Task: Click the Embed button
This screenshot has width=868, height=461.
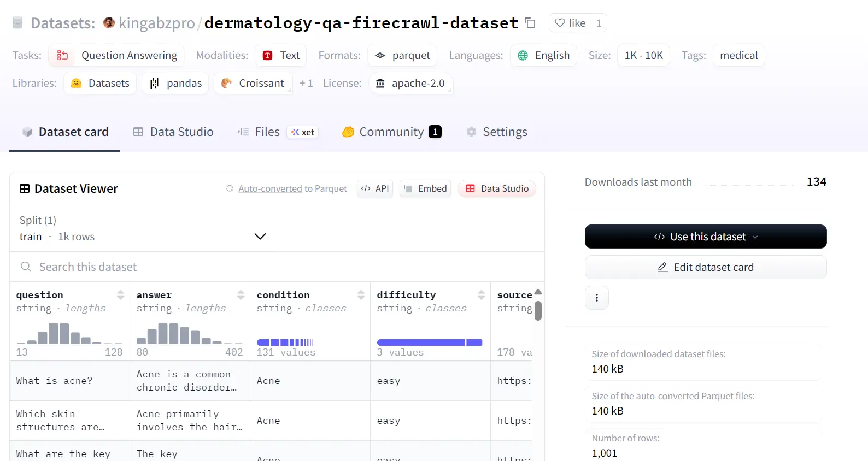Action: click(x=425, y=188)
